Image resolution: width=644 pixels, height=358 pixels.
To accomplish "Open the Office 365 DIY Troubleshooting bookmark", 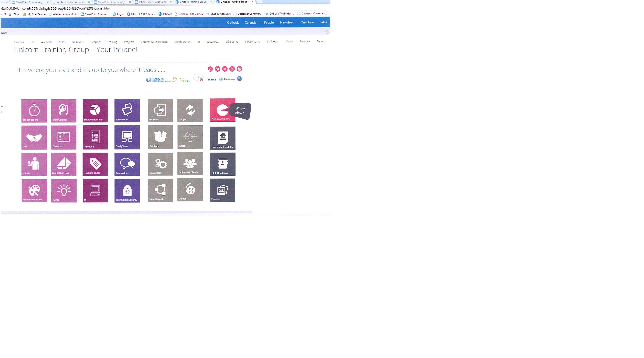I will [141, 14].
